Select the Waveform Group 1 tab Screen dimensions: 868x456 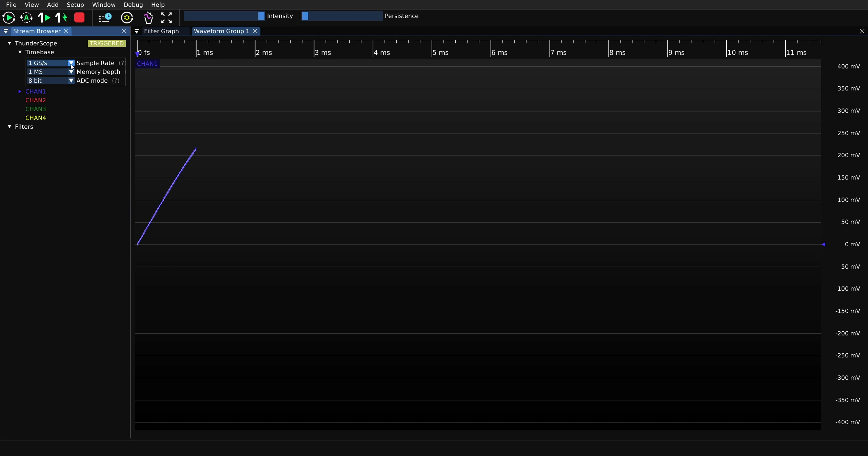point(221,31)
